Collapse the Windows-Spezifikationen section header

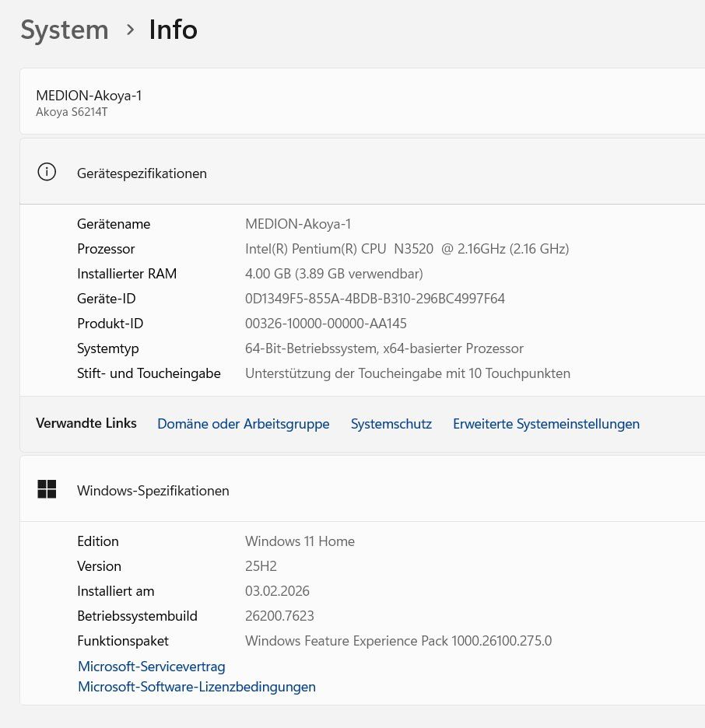363,489
